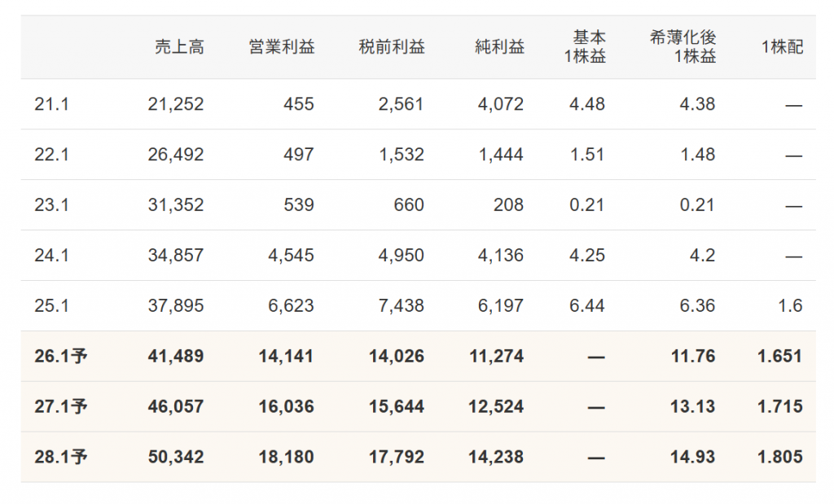Click the 6,623 operating profit cell

(x=291, y=306)
